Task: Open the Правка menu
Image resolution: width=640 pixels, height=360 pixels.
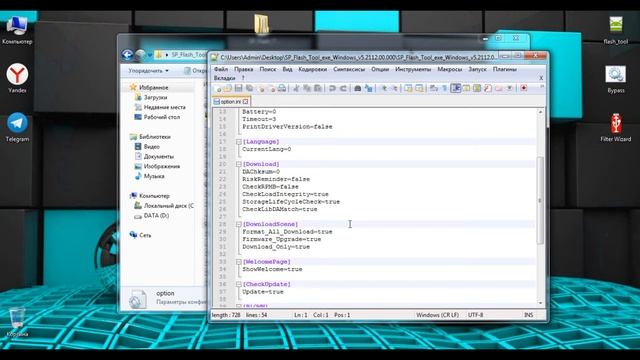Action: (244, 69)
